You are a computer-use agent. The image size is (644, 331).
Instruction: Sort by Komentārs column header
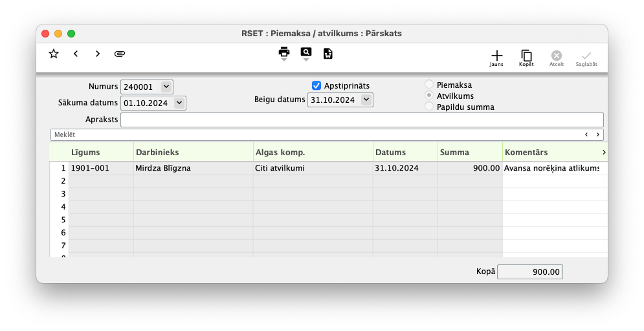551,152
